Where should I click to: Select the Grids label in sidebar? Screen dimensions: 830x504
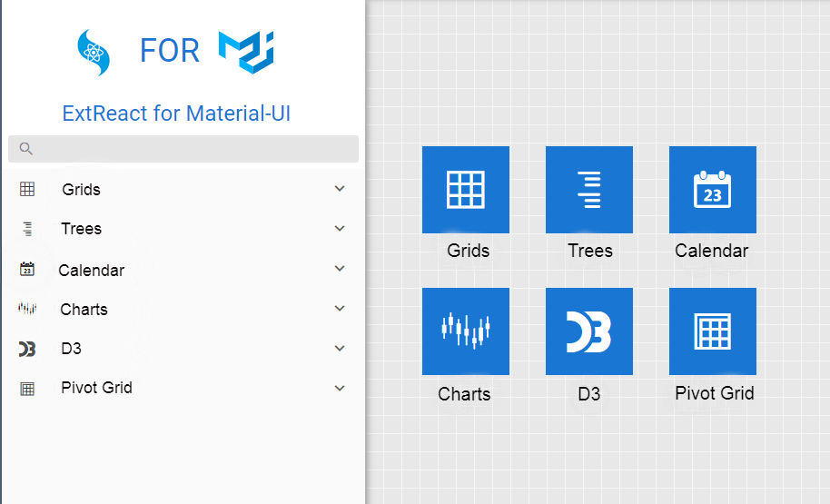(81, 190)
